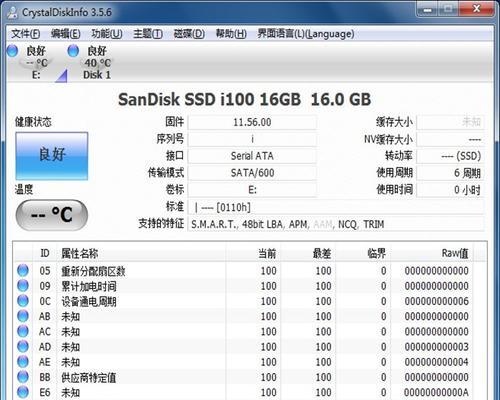Minimize the CrystalDiskInfo window
Screen dimensions: 500x400
tap(427, 9)
